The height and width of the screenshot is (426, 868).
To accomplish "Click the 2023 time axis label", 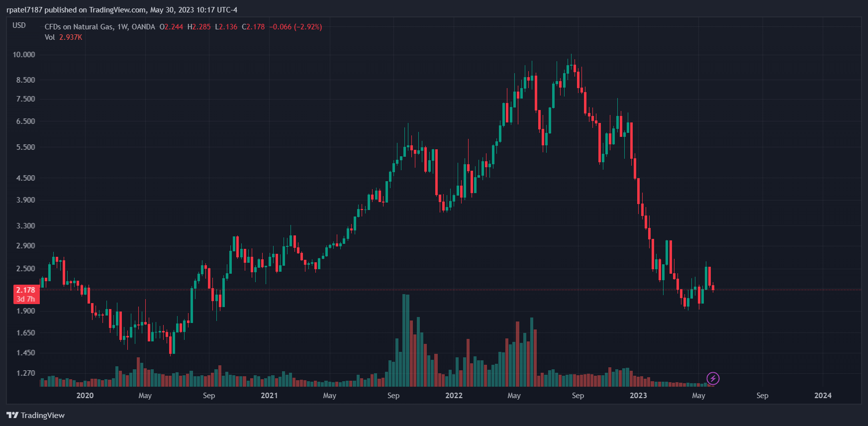I will (x=638, y=396).
